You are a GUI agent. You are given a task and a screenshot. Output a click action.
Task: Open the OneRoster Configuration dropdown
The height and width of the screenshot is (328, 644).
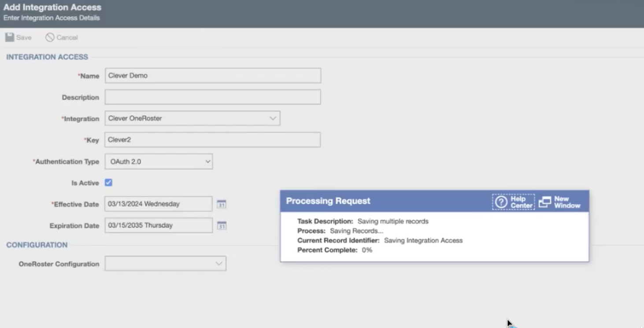[x=219, y=263]
